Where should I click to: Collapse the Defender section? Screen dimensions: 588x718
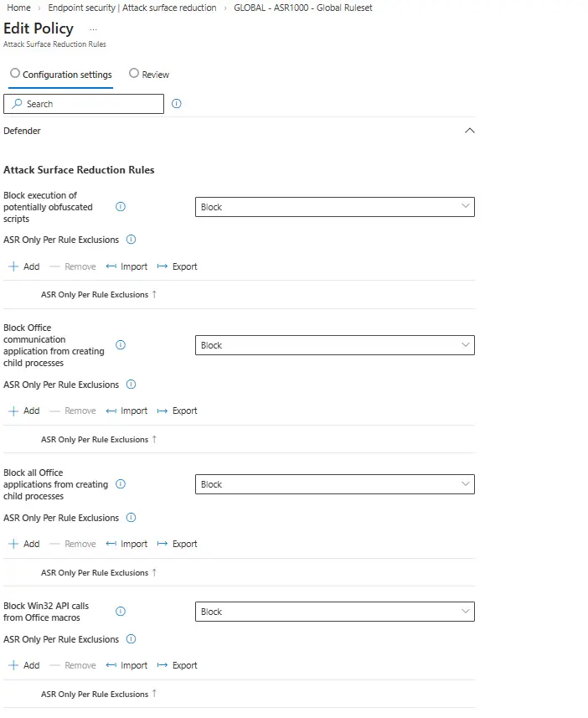point(470,131)
